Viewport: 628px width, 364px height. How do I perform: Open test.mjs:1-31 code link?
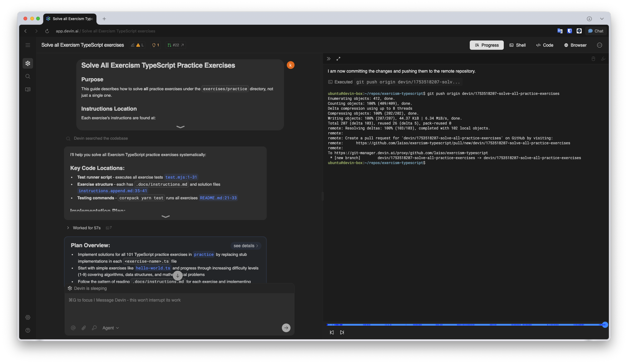click(181, 177)
